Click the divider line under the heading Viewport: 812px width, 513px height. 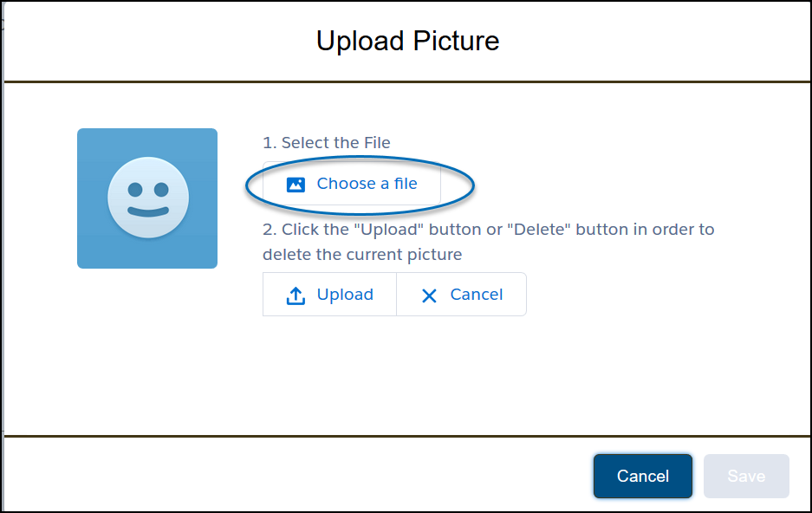tap(407, 81)
